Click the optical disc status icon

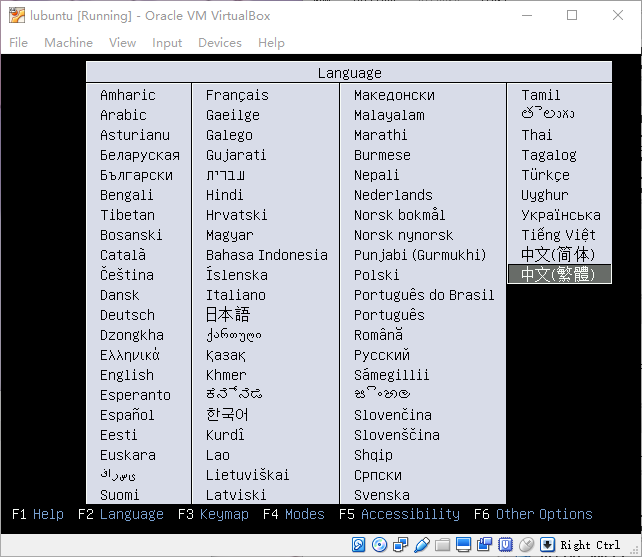point(380,545)
